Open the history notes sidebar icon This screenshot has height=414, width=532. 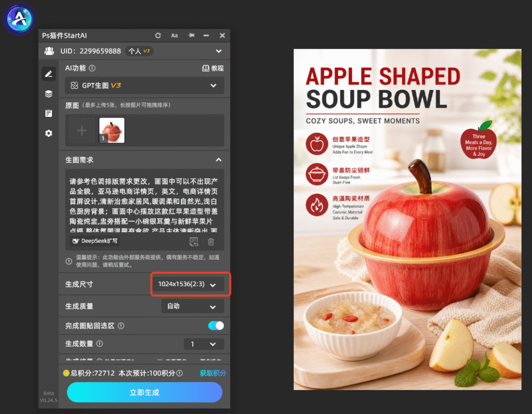tap(48, 113)
